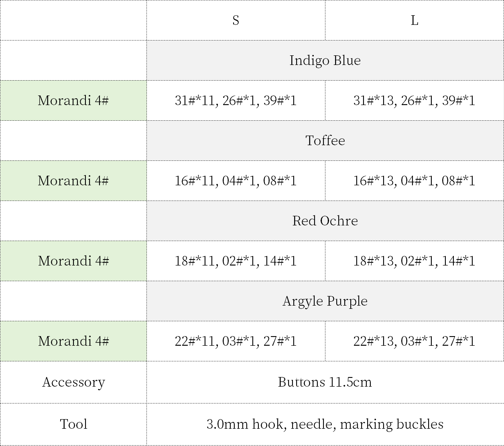Select the Red Ochre heading row

coord(325,221)
